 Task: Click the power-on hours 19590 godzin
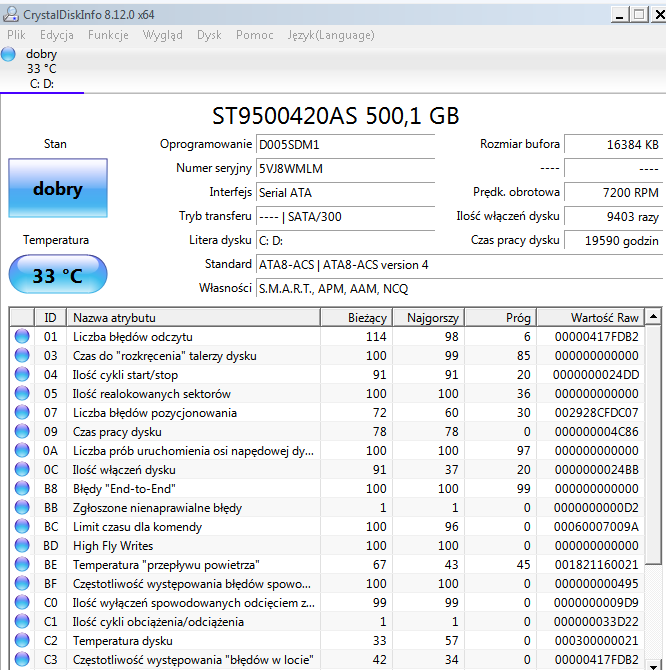(613, 241)
